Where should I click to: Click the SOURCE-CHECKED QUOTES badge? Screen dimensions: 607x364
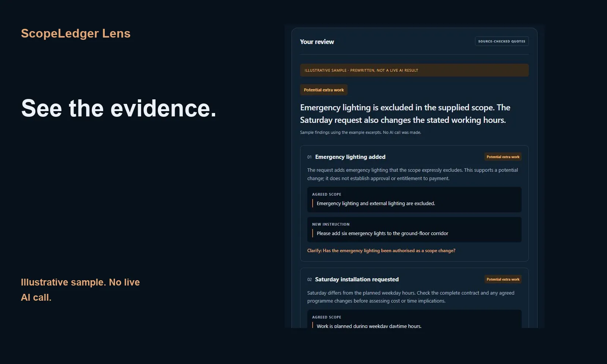(502, 41)
